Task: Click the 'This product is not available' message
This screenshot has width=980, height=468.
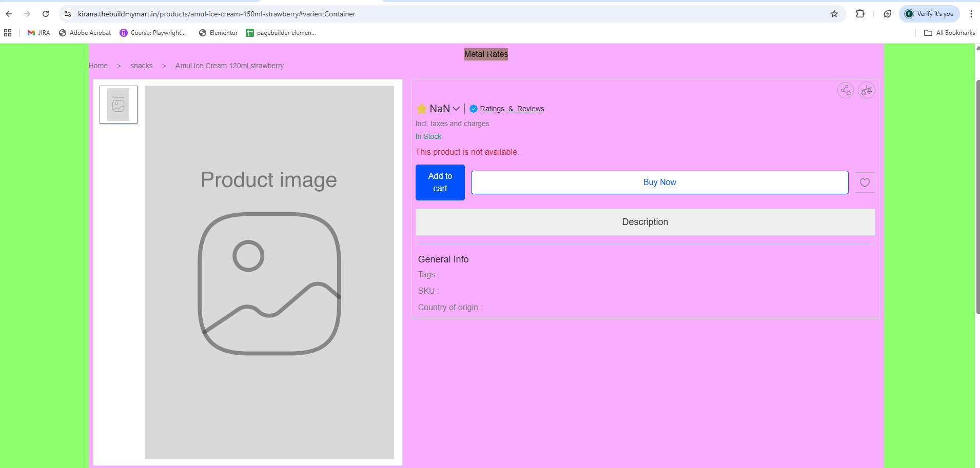Action: [467, 152]
